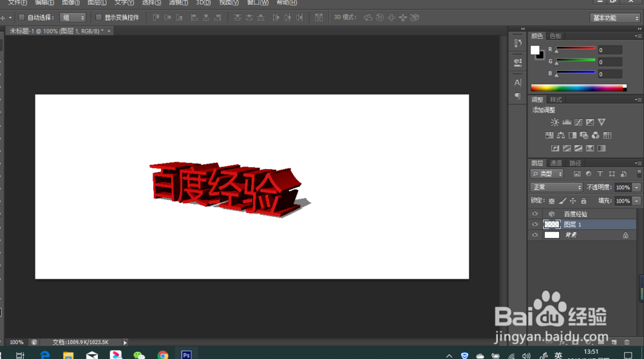Open the status bar info arrow
The height and width of the screenshot is (359, 644).
coord(126,342)
